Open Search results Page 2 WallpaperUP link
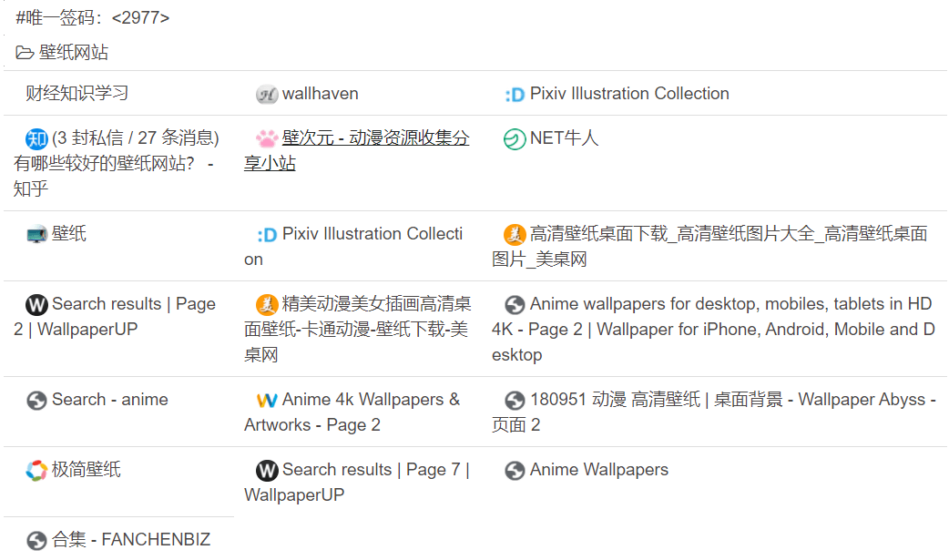949x560 pixels. (115, 317)
